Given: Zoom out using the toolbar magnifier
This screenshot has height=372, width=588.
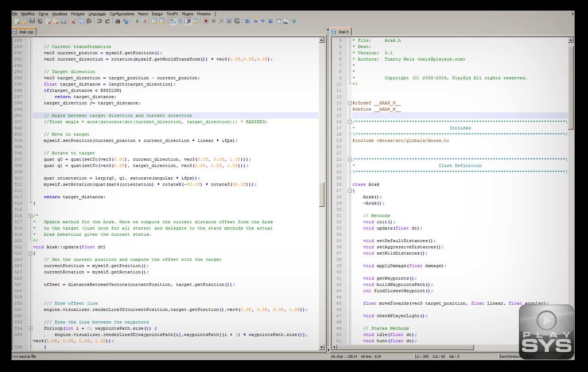Looking at the screenshot, I should (144, 21).
